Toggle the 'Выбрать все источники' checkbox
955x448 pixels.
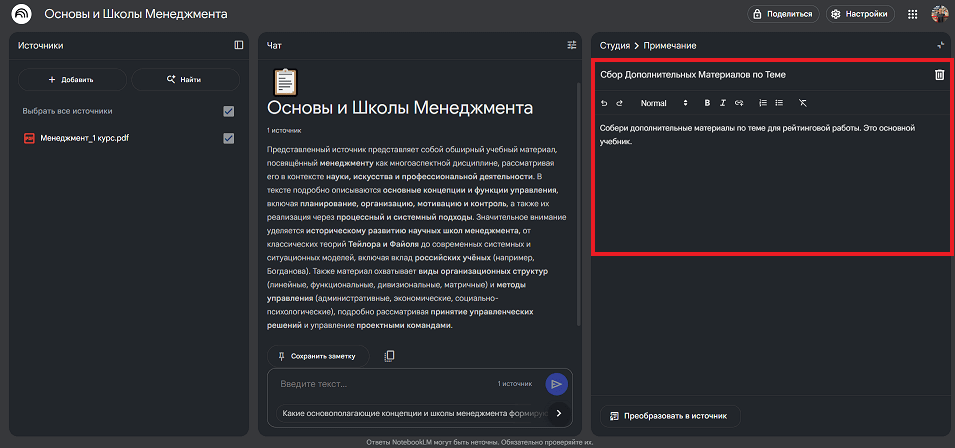click(229, 111)
